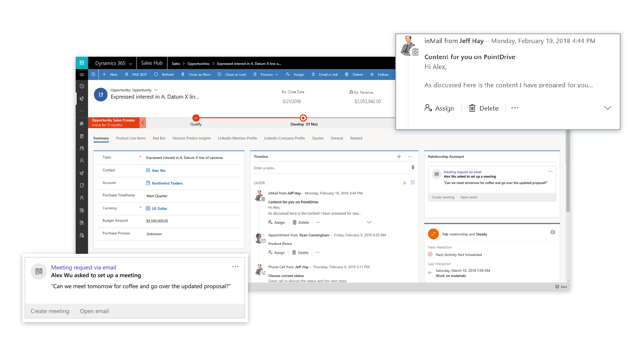Select the Qualify stage marker
The image size is (644, 362).
coord(196,118)
